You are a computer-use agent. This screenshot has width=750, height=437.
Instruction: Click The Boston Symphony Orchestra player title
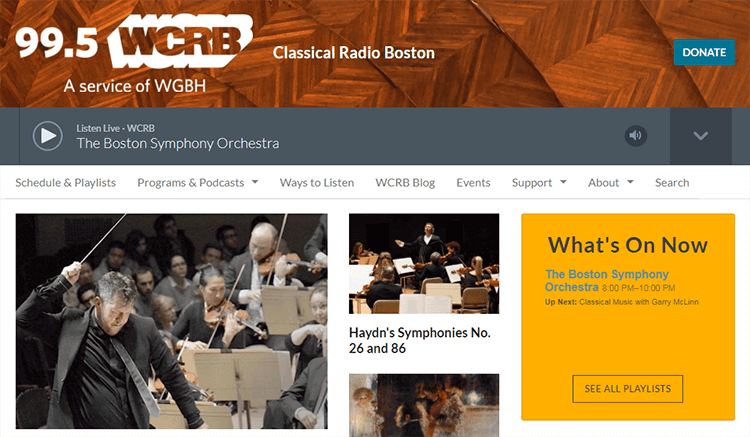point(177,143)
